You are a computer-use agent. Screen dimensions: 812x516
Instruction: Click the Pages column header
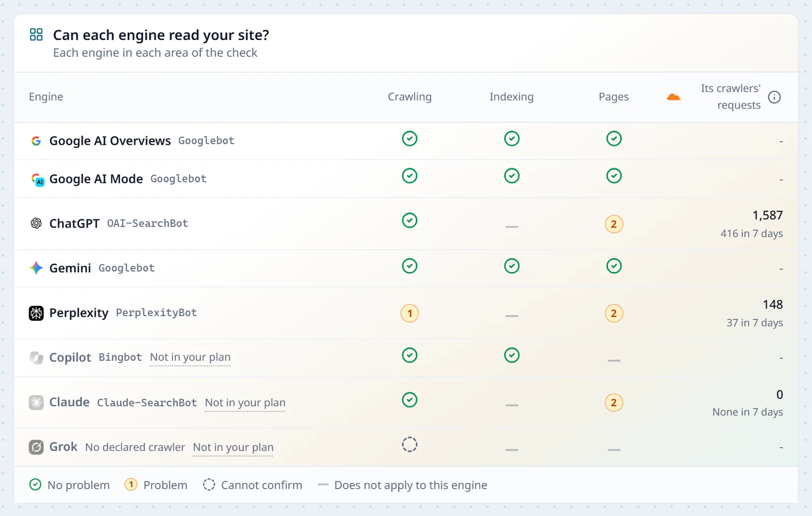click(614, 97)
